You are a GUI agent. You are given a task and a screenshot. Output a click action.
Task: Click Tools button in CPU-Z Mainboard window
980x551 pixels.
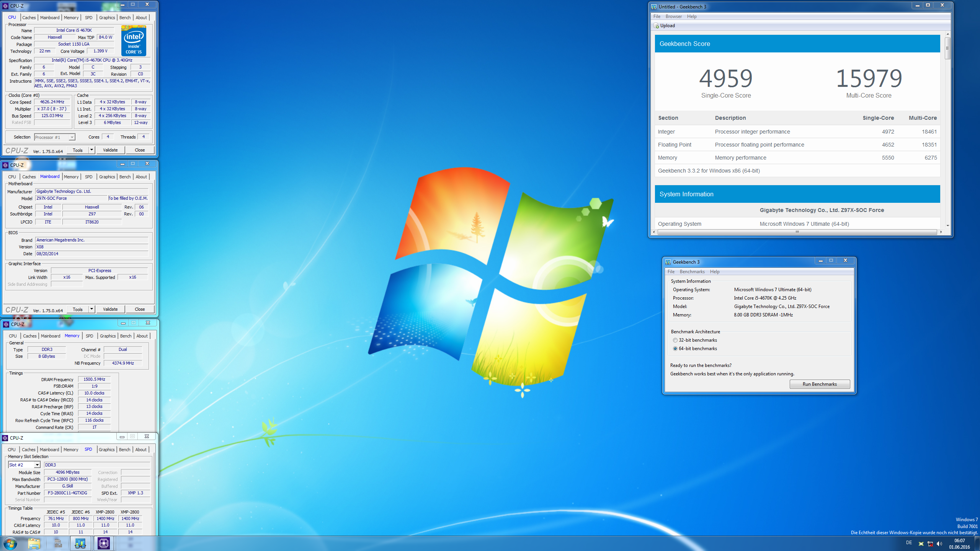coord(78,309)
